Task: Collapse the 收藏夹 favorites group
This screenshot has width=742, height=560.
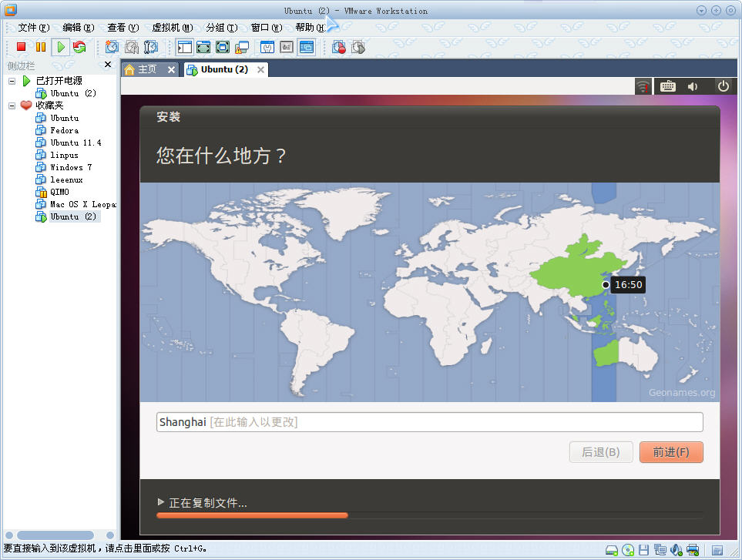Action: (12, 106)
